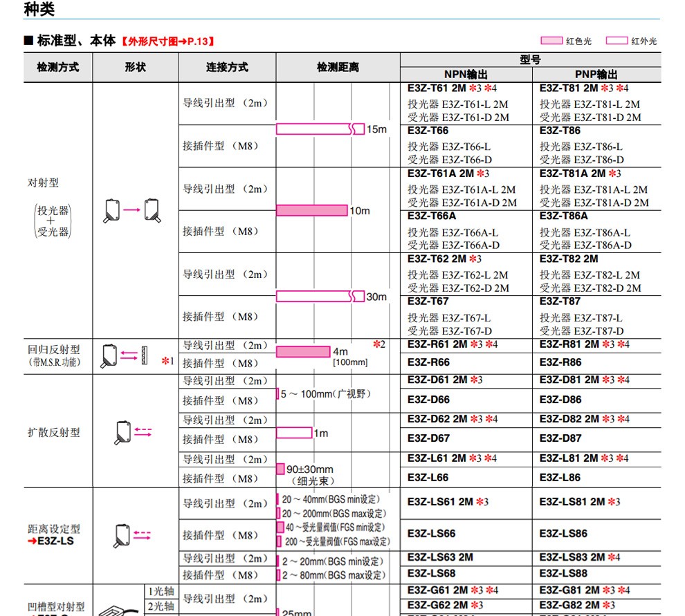Image resolution: width=685 pixels, height=616 pixels.
Task: Click the E3Z-D86 model cell
Action: click(596, 400)
